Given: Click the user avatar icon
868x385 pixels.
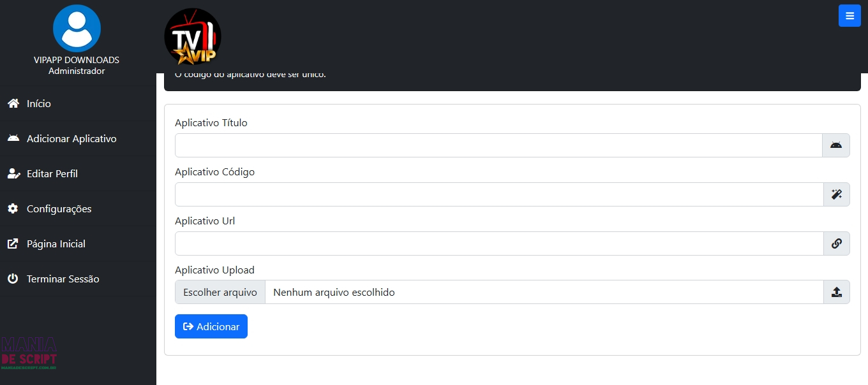Looking at the screenshot, I should tap(77, 29).
